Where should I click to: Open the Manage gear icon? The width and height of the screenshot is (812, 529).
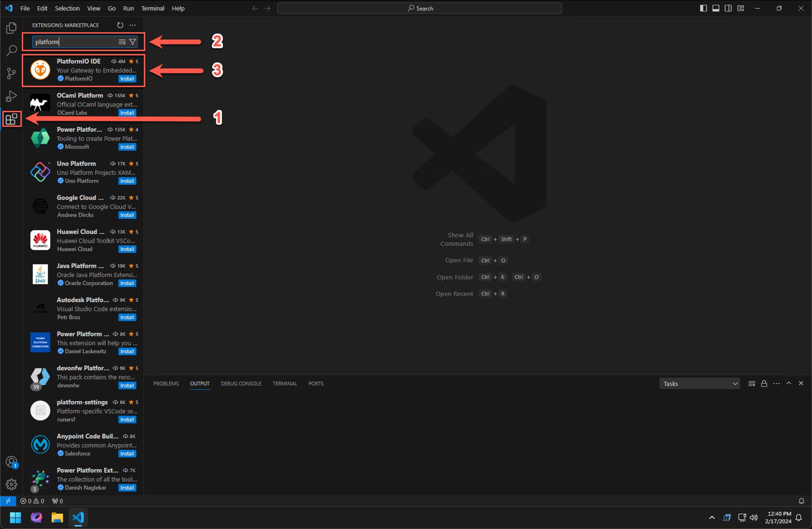(11, 484)
